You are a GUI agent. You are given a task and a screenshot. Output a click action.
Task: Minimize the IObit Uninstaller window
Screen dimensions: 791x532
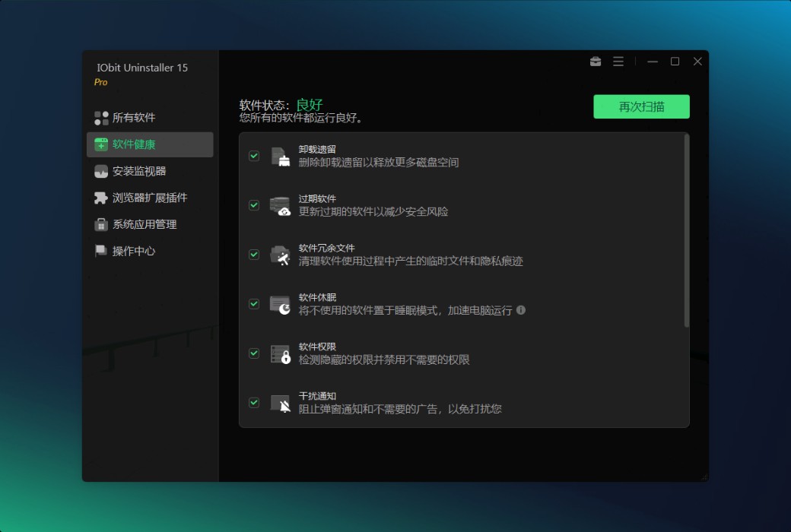coord(653,62)
